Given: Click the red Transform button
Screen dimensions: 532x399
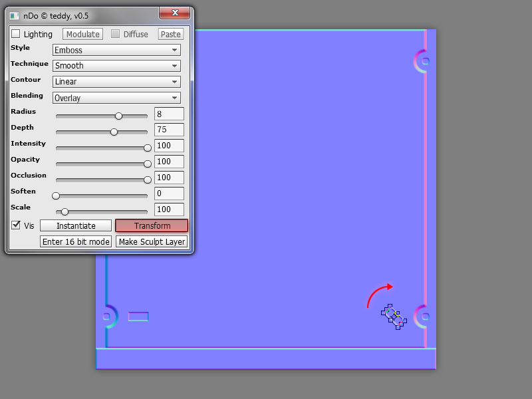Looking at the screenshot, I should pyautogui.click(x=152, y=225).
